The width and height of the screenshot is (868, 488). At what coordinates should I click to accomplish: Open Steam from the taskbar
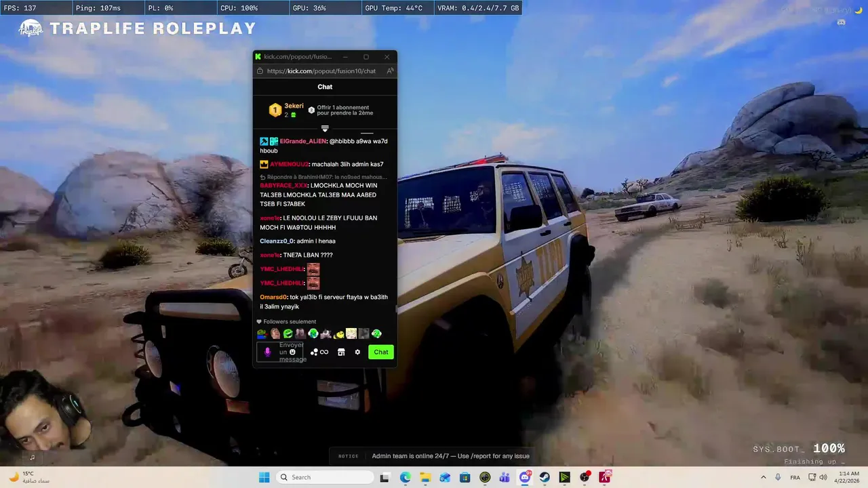coord(545,477)
